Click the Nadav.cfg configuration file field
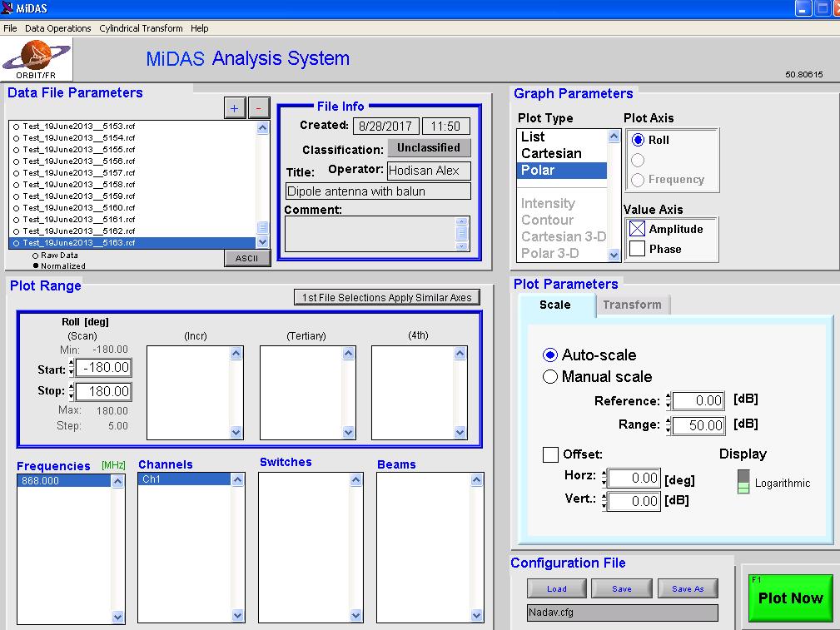The width and height of the screenshot is (840, 630). pyautogui.click(x=623, y=613)
